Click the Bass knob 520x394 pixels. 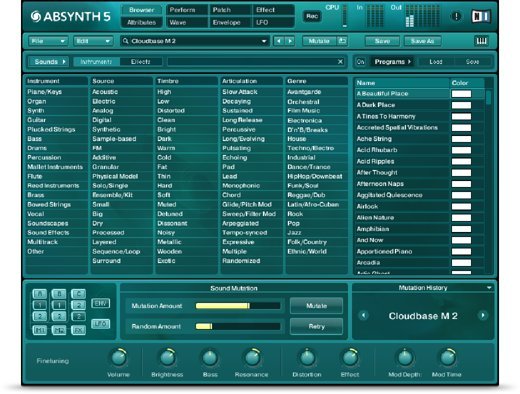pyautogui.click(x=210, y=357)
